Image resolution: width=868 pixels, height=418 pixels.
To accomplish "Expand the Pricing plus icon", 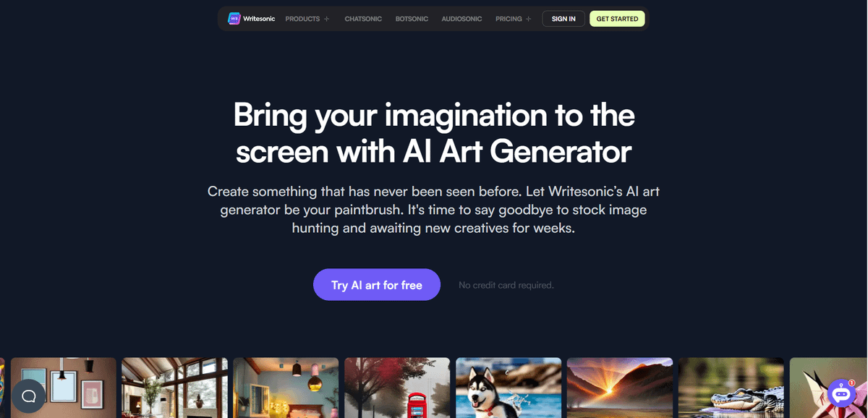I will (x=528, y=19).
